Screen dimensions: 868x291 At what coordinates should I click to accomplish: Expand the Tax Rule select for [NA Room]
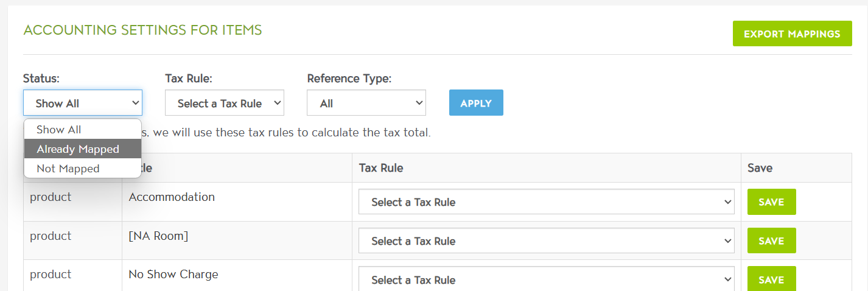(546, 241)
